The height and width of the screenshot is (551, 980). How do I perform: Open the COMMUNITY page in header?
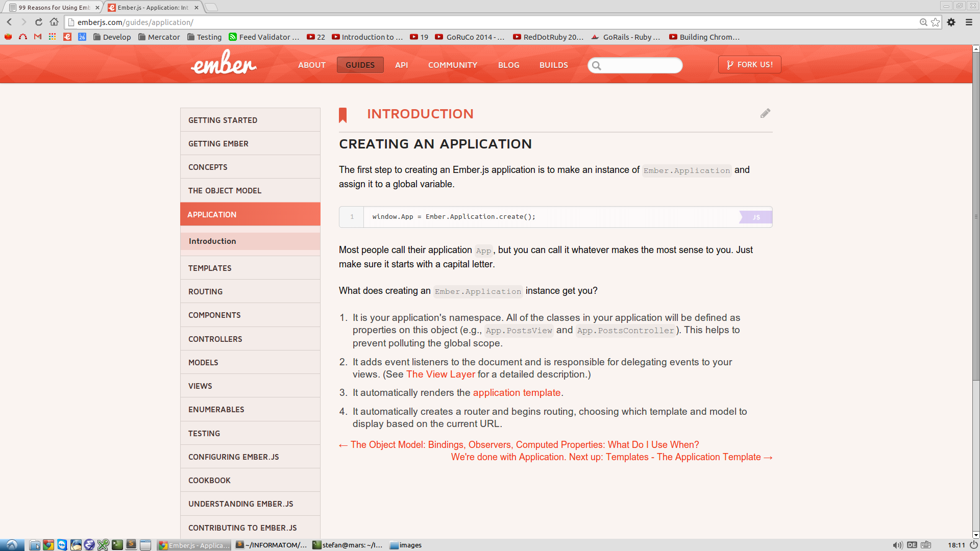tap(453, 65)
